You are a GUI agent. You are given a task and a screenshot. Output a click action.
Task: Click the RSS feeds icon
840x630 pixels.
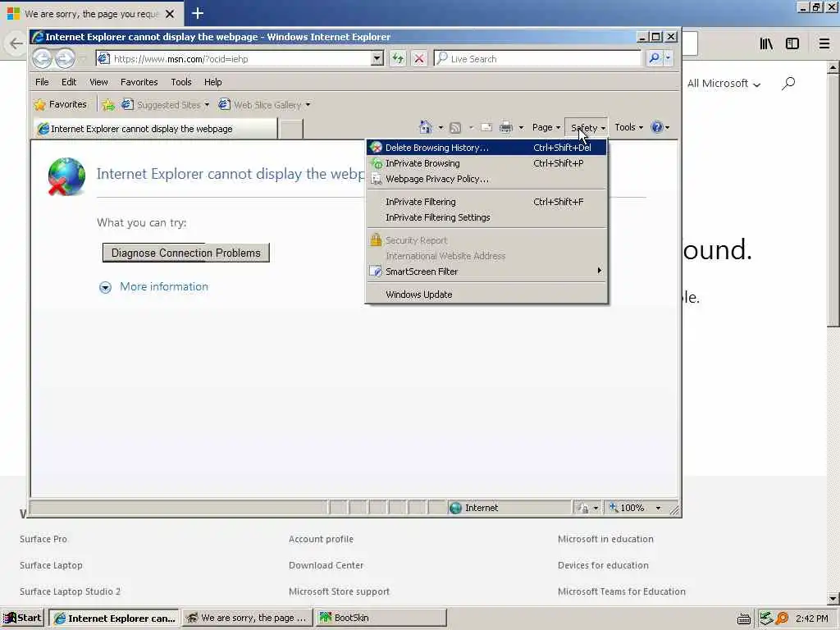point(454,127)
